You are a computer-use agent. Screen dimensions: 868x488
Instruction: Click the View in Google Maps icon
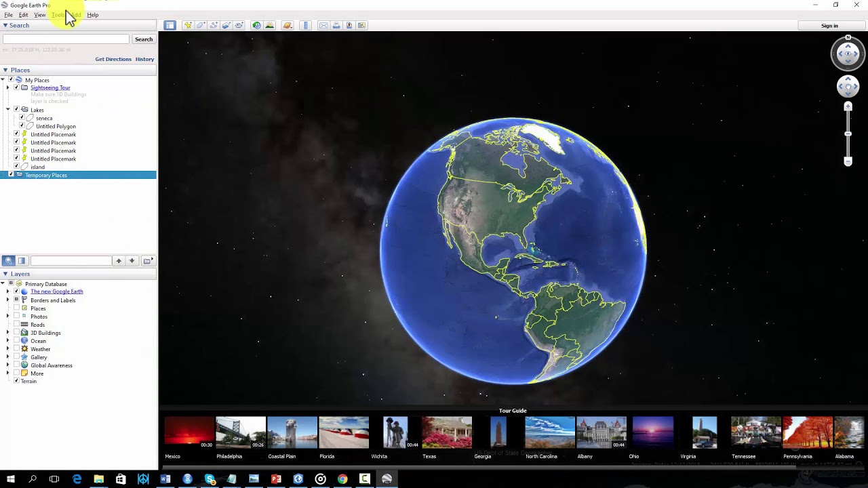(362, 26)
